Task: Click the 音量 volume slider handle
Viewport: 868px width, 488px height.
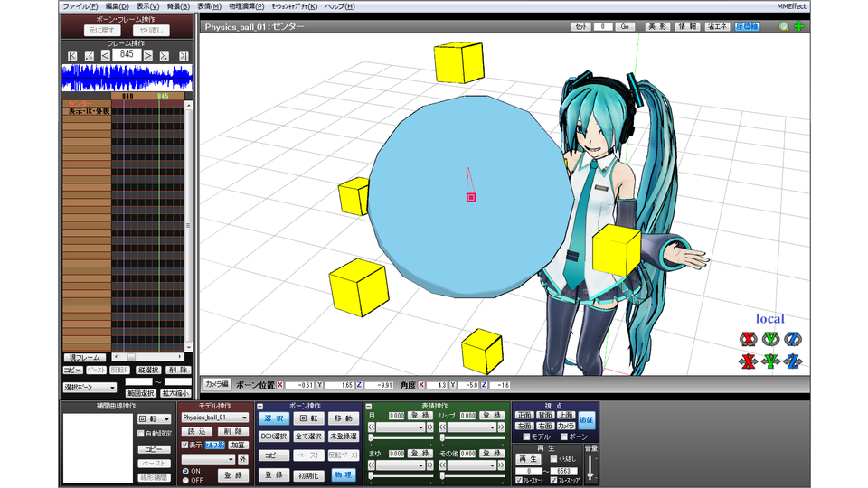Action: [x=590, y=474]
